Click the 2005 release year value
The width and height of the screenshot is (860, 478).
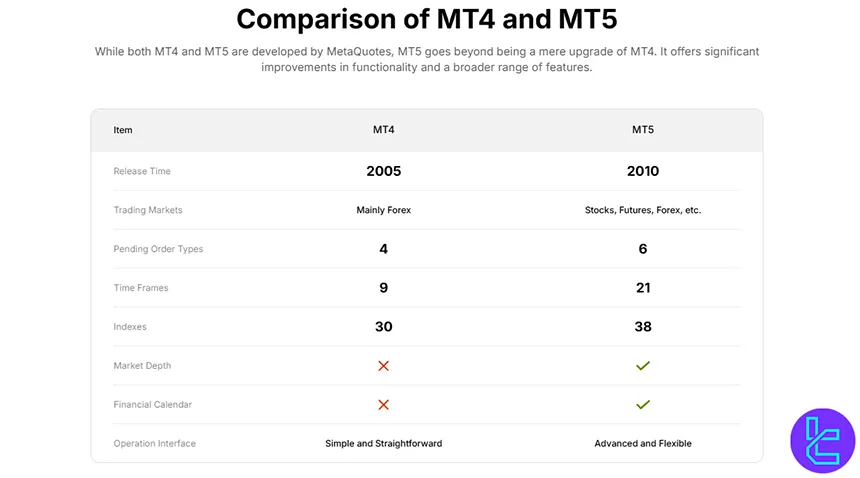point(383,171)
